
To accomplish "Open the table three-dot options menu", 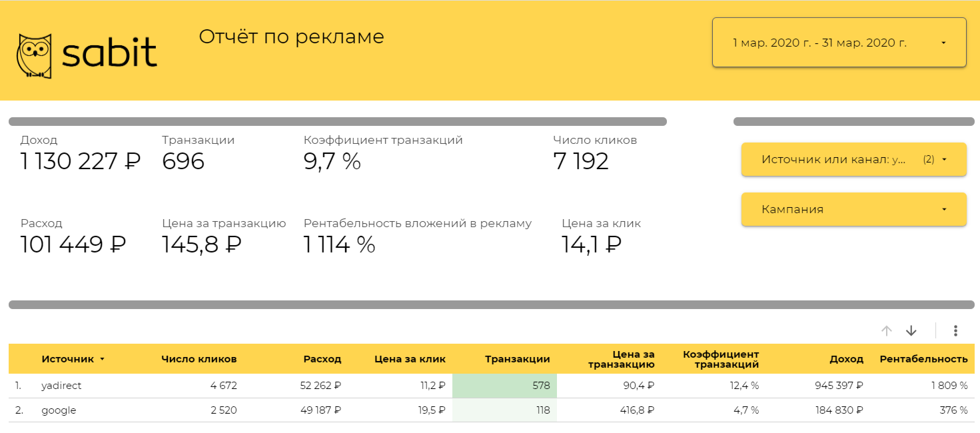I will 955,330.
